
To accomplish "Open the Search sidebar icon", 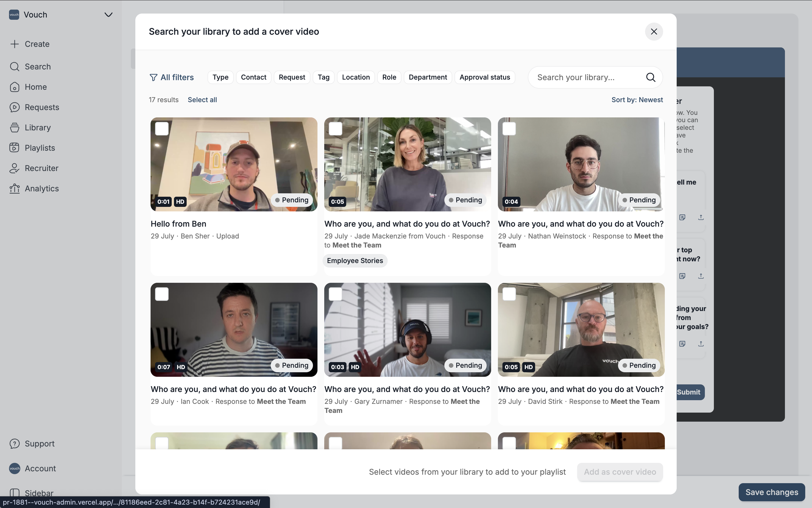I will click(x=14, y=67).
